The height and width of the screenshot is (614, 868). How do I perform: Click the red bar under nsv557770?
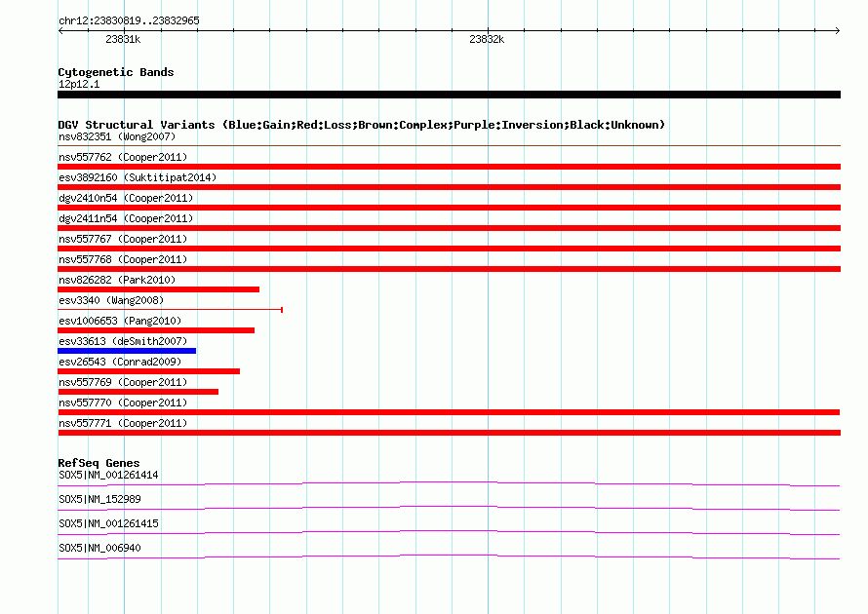coord(449,412)
